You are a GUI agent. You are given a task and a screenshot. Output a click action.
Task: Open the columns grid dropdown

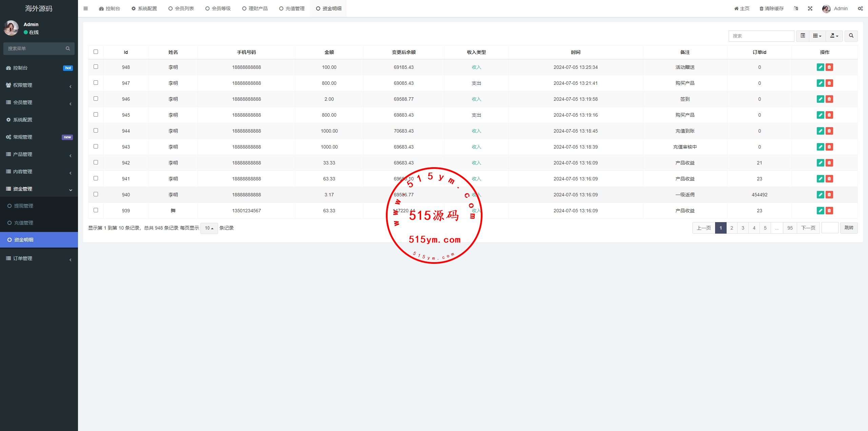point(817,36)
